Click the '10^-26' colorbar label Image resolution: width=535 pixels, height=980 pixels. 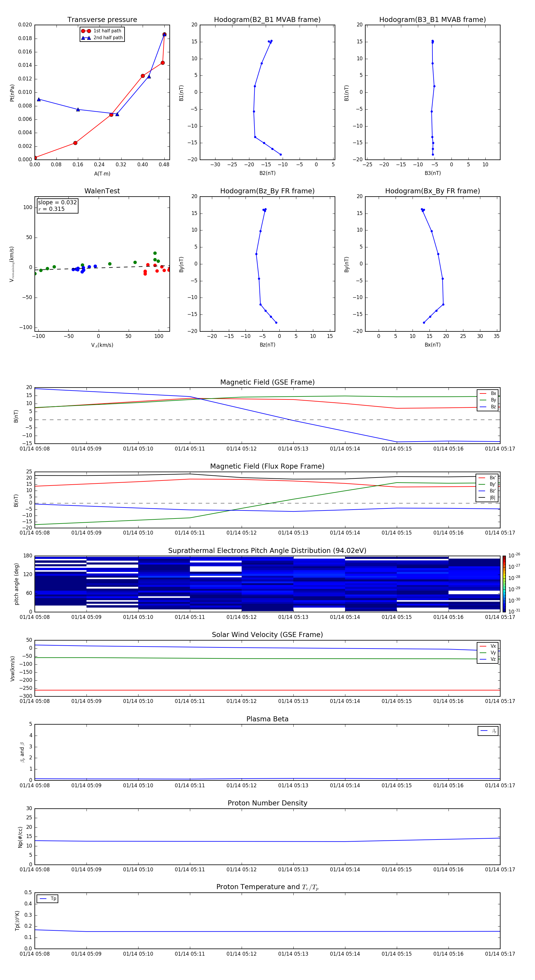[514, 555]
